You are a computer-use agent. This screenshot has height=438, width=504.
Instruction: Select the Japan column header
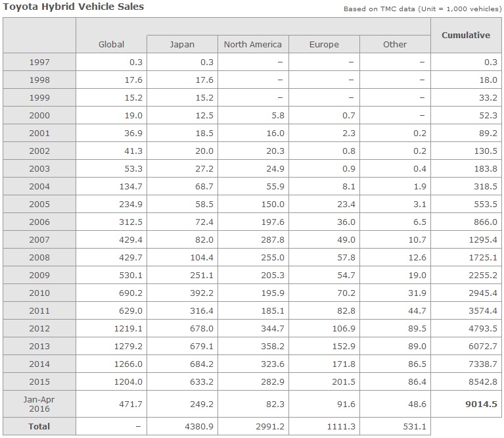[x=182, y=44]
